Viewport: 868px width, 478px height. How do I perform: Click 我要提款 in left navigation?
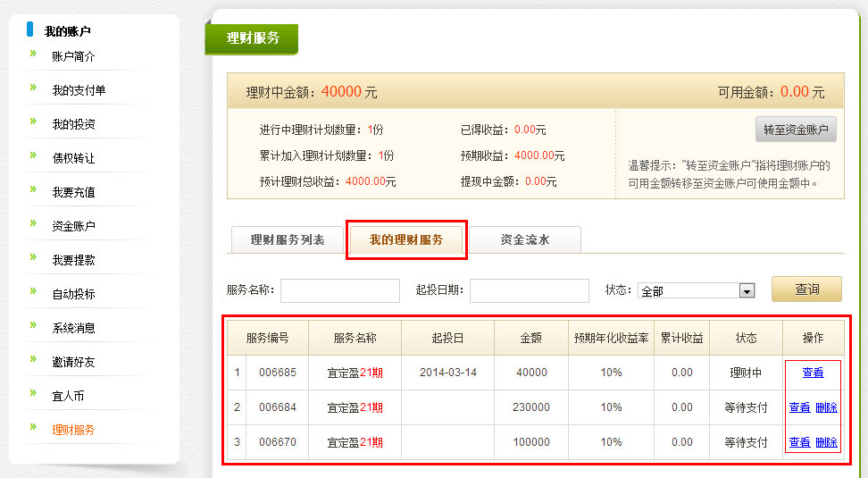(73, 260)
